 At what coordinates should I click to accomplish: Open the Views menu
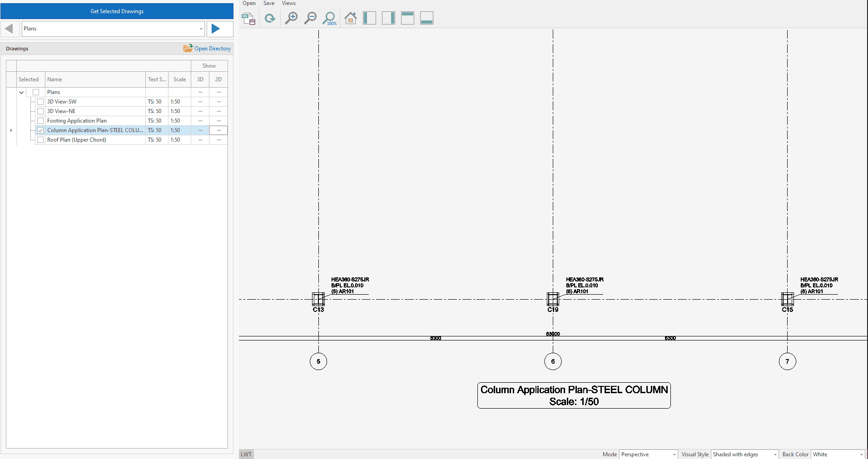point(289,3)
